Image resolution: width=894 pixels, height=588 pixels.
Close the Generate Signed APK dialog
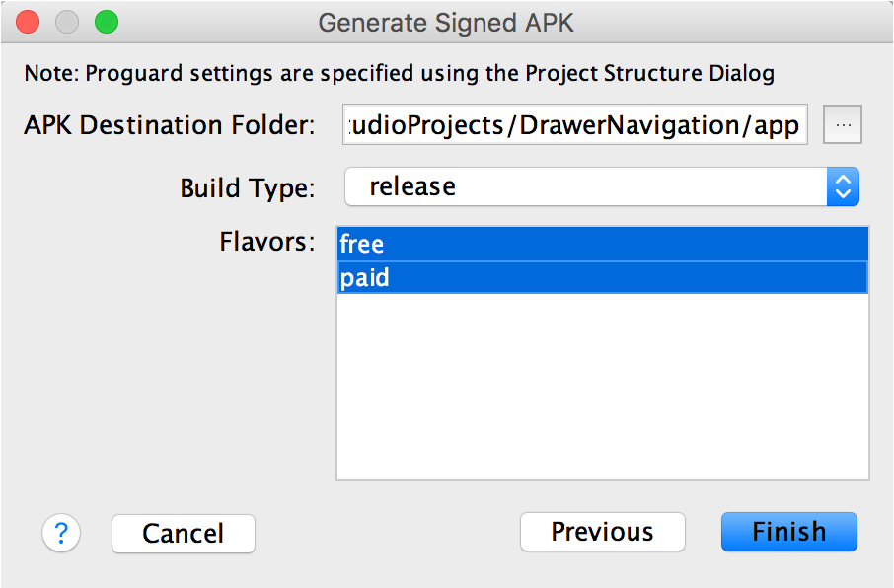[x=29, y=22]
